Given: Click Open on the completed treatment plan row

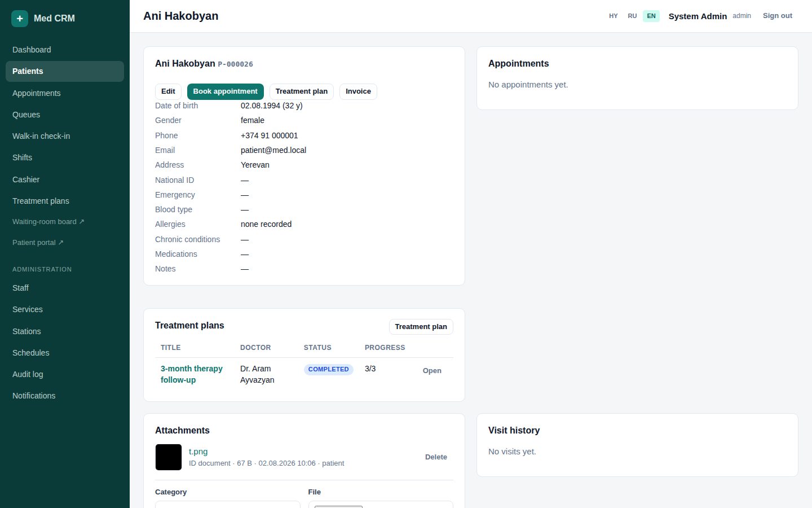Looking at the screenshot, I should point(432,371).
